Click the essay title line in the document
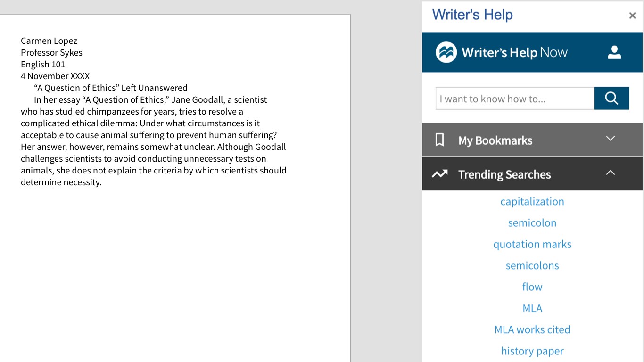 (110, 88)
